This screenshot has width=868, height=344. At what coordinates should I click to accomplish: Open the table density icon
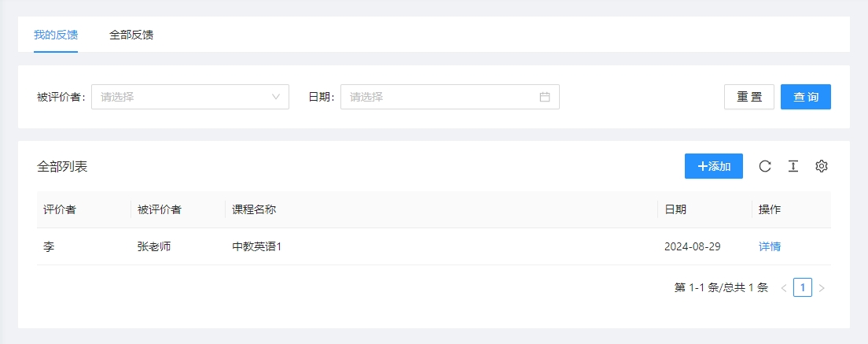coord(793,166)
